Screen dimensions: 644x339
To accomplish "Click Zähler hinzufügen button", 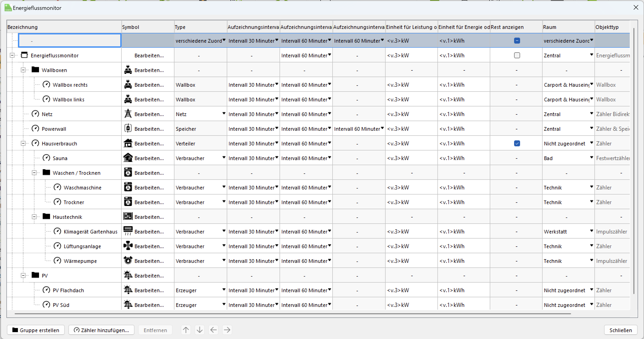I will click(x=101, y=330).
